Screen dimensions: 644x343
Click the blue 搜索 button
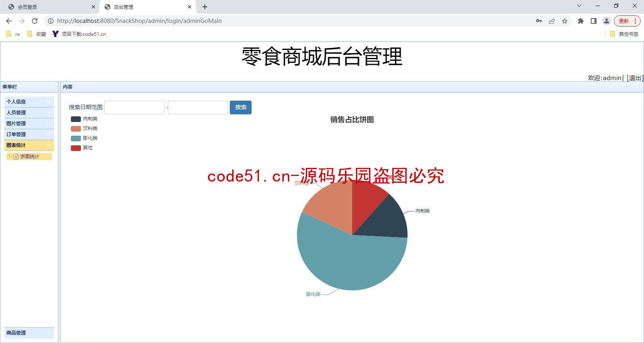coord(241,107)
